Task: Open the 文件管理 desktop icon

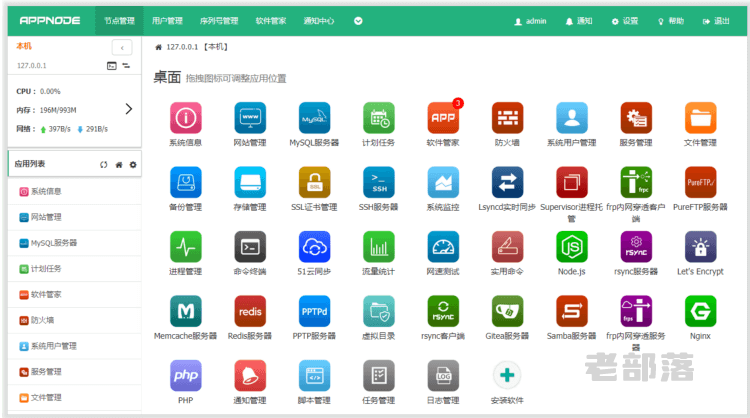Action: pyautogui.click(x=700, y=118)
